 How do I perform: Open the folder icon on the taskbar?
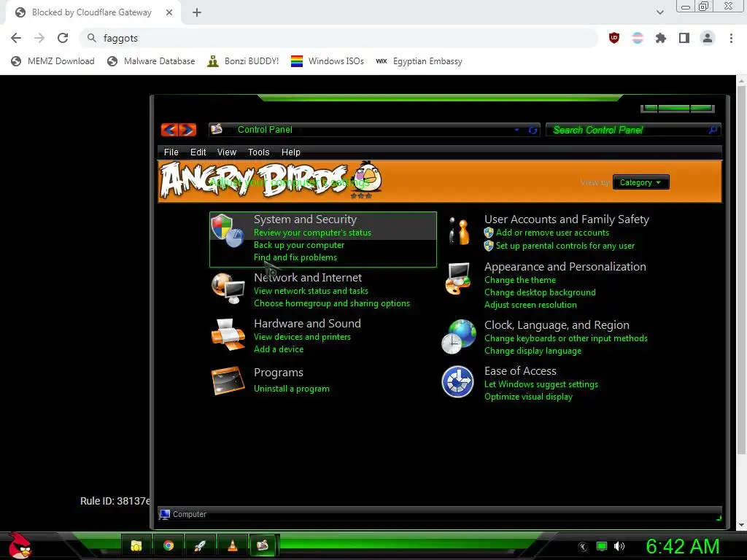(136, 545)
